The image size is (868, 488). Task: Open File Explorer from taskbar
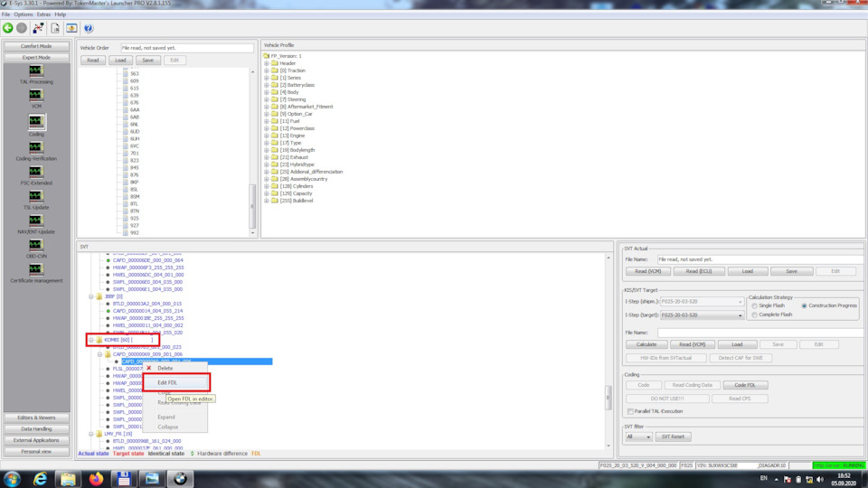[x=68, y=479]
